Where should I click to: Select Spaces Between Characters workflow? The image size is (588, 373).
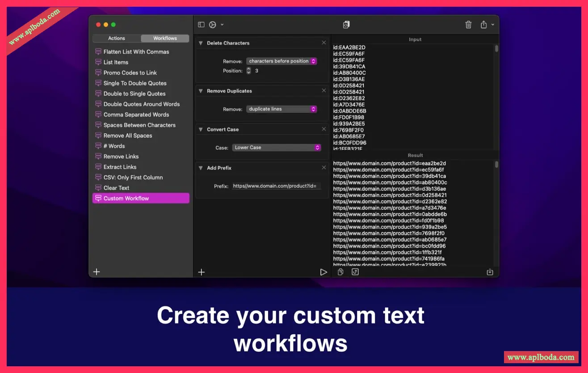point(141,125)
